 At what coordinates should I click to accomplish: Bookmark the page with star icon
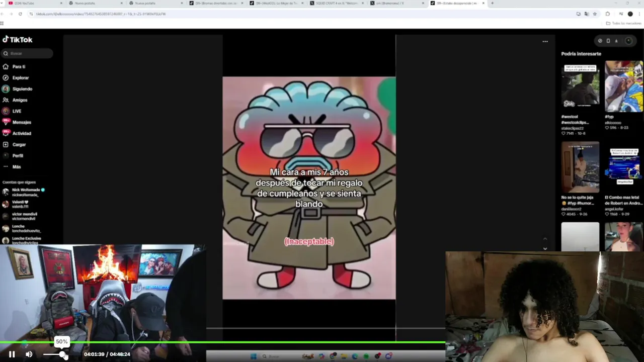(x=595, y=14)
